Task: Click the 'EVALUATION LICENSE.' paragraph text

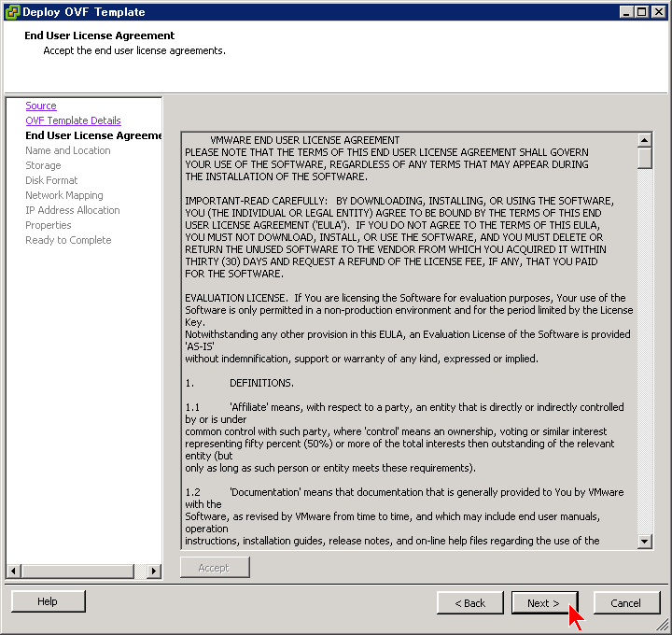Action: (409, 328)
